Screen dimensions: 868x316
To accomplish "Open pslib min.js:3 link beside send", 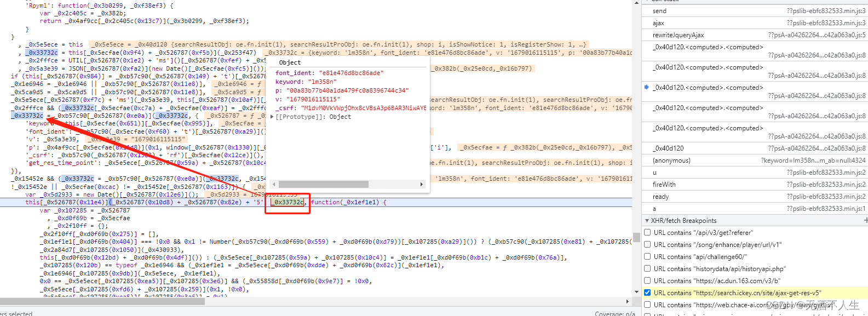I will pyautogui.click(x=826, y=11).
